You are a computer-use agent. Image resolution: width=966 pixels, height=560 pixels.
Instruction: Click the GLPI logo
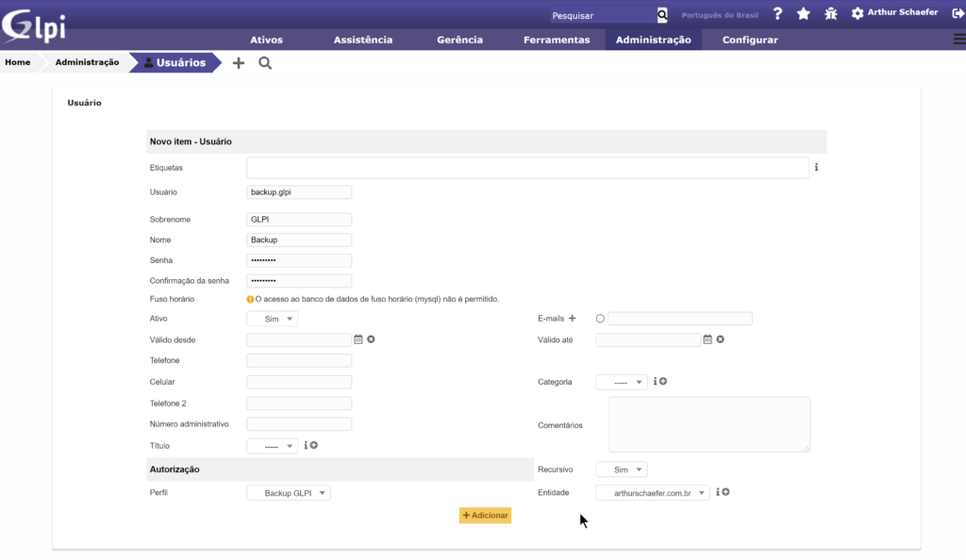click(x=34, y=25)
